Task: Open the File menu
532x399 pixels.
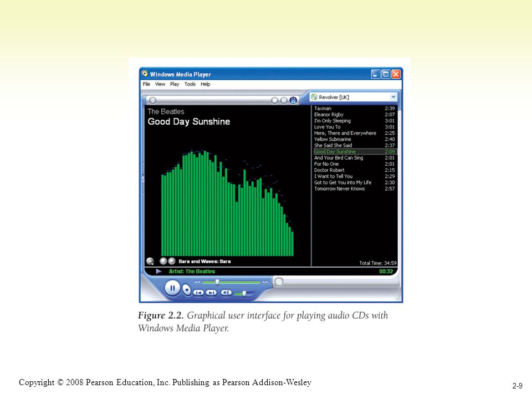Action: pos(146,84)
